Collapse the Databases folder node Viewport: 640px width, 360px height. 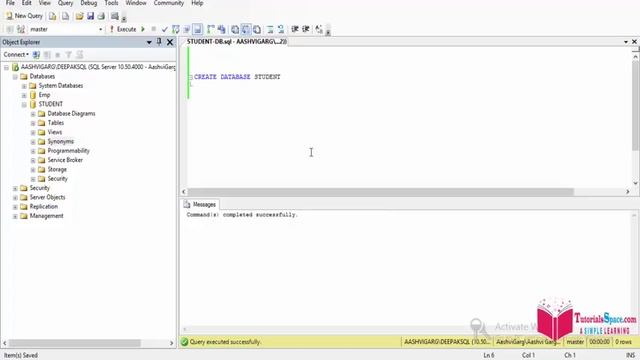coord(15,77)
